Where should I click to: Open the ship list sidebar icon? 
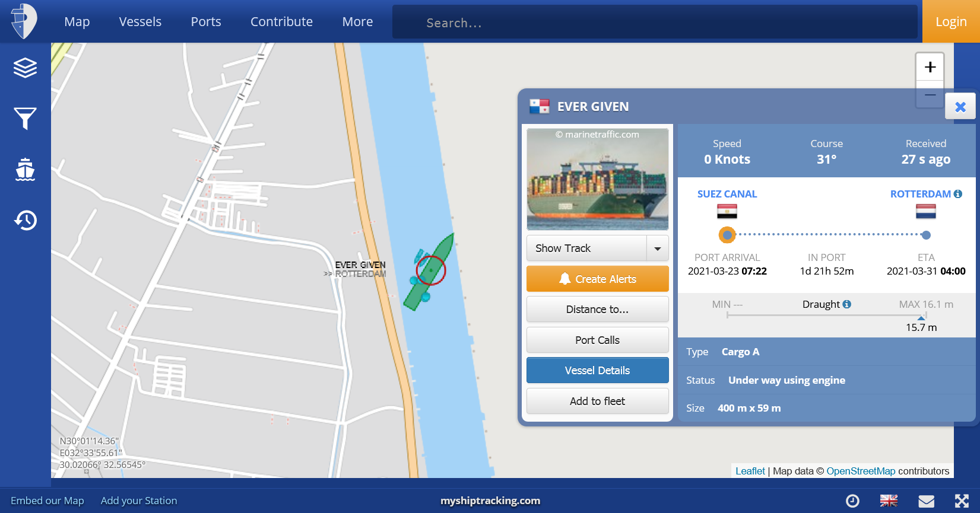coord(25,170)
